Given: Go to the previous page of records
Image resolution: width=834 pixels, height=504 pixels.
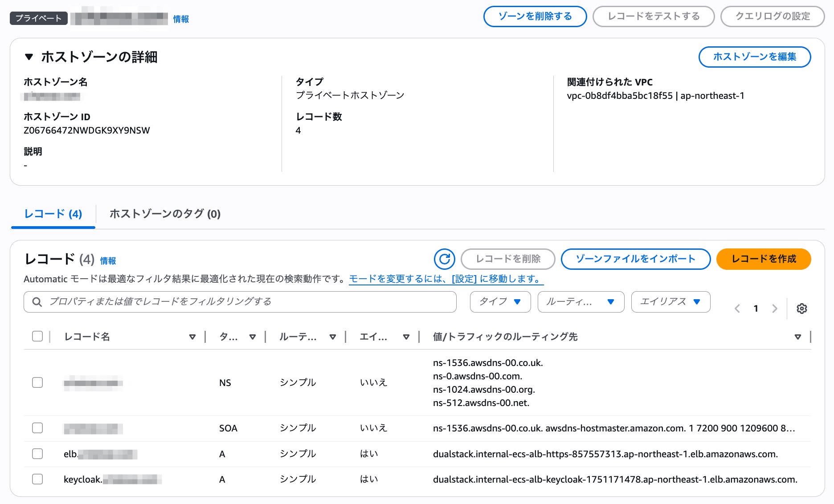Looking at the screenshot, I should [x=737, y=309].
